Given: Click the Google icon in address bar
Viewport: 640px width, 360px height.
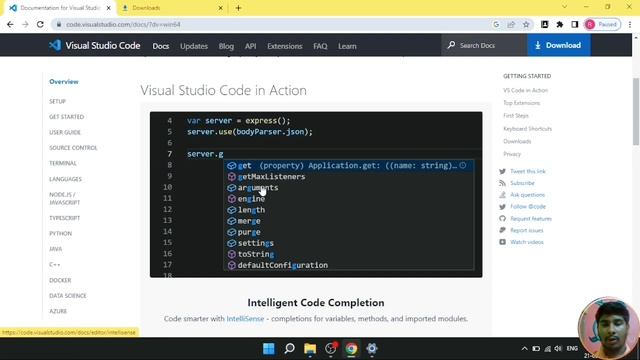Looking at the screenshot, I should pyautogui.click(x=496, y=24).
